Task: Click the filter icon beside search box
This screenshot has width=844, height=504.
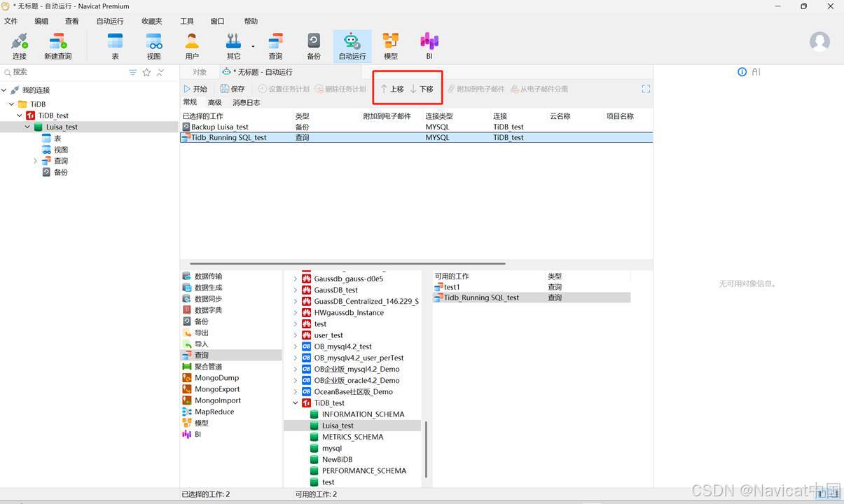Action: (x=133, y=72)
